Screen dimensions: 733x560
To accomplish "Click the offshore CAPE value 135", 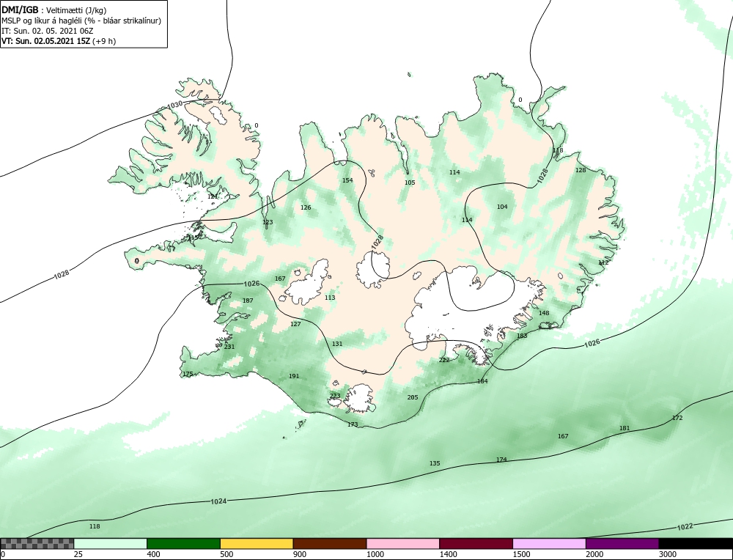I will pos(435,464).
